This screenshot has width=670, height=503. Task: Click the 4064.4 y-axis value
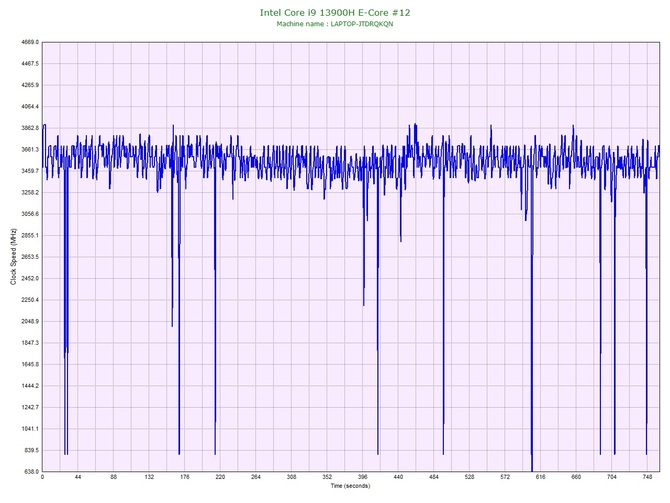click(30, 106)
